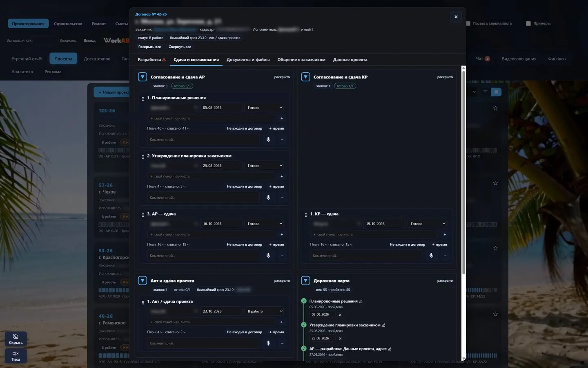Screen dimensions: 588x368
Task: Click edit pencil next to Утверждение планировки заказчиком
Action: 383,325
